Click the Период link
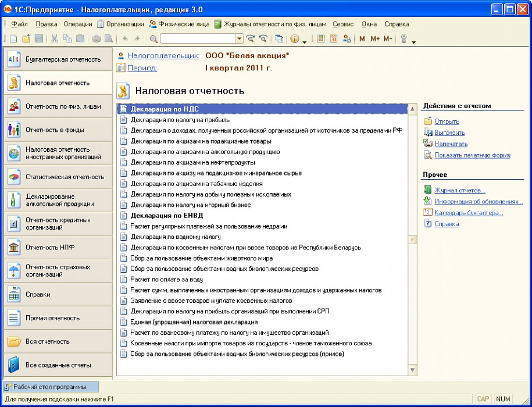Image resolution: width=532 pixels, height=407 pixels. 142,68
